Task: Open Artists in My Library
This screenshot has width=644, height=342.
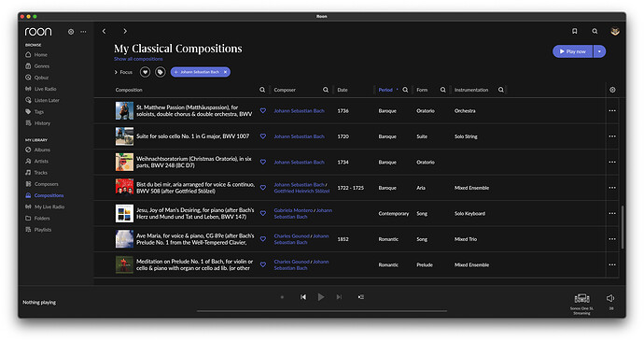Action: point(41,161)
